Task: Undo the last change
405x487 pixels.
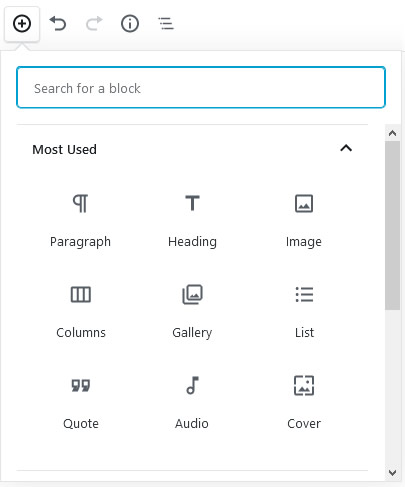Action: 58,24
